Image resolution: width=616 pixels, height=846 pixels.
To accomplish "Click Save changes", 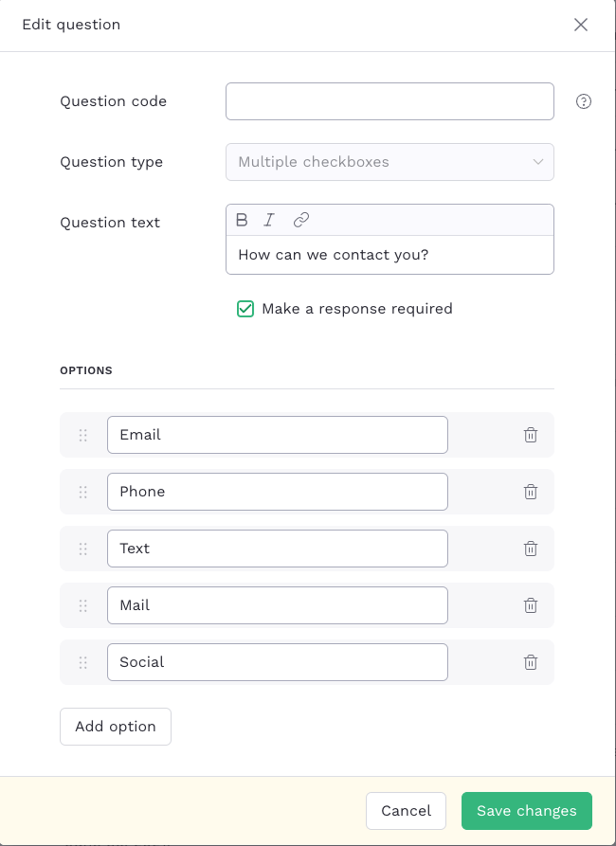I will [x=527, y=811].
